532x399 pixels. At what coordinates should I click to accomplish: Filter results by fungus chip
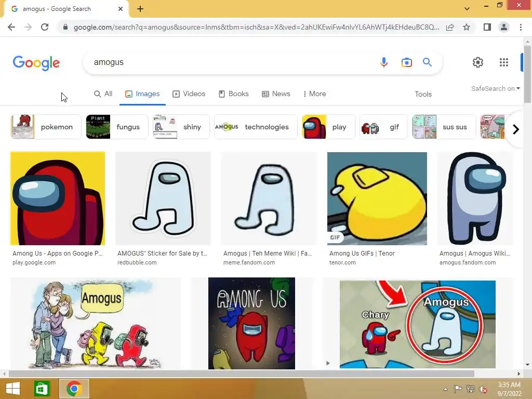(117, 127)
